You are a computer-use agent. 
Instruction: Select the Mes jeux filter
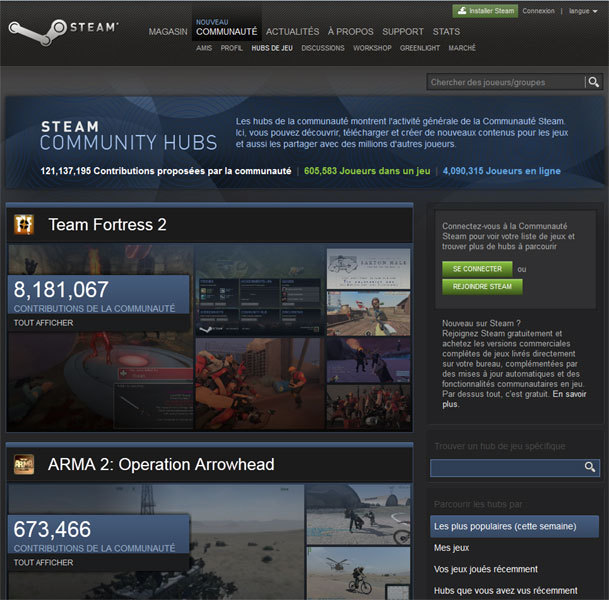point(451,548)
